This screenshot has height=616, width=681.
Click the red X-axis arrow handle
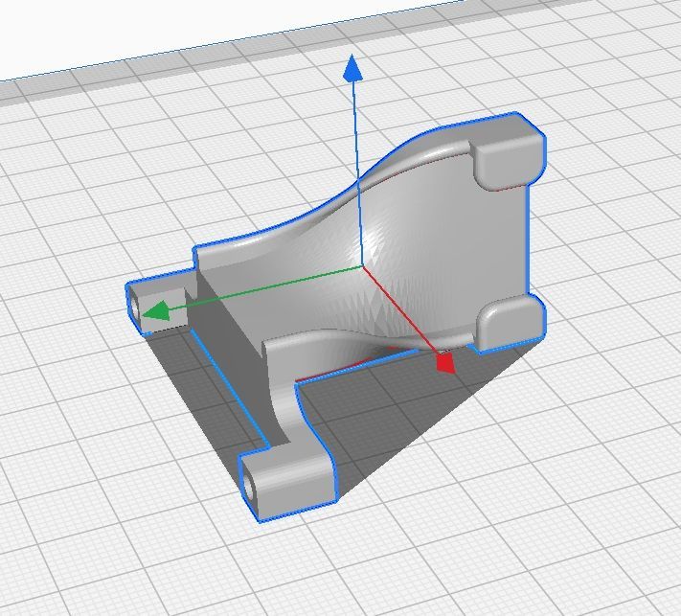[x=445, y=363]
